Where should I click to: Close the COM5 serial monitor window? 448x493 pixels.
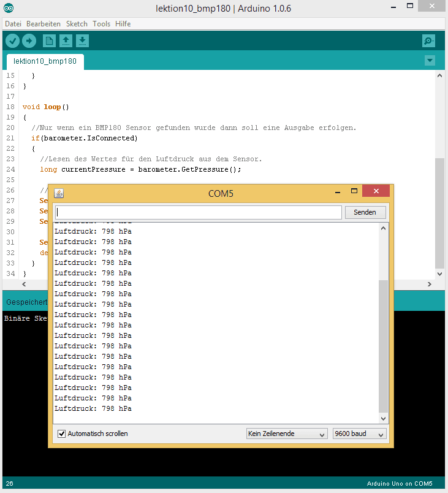(376, 191)
